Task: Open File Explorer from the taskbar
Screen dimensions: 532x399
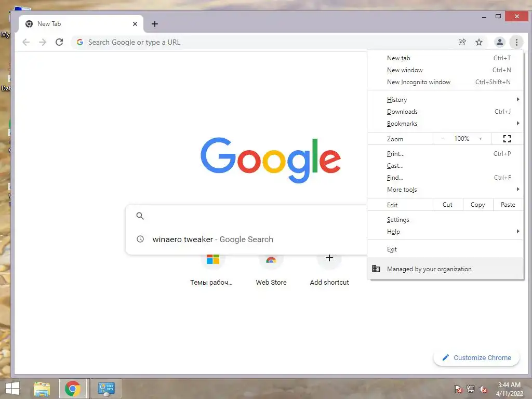Action: click(x=42, y=389)
